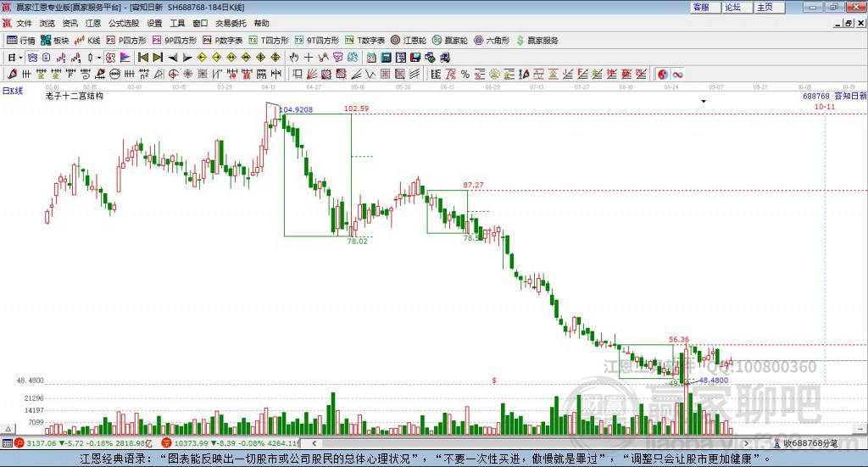This screenshot has height=467, width=868.
Task: Open the P数字表 tool
Action: tap(223, 41)
